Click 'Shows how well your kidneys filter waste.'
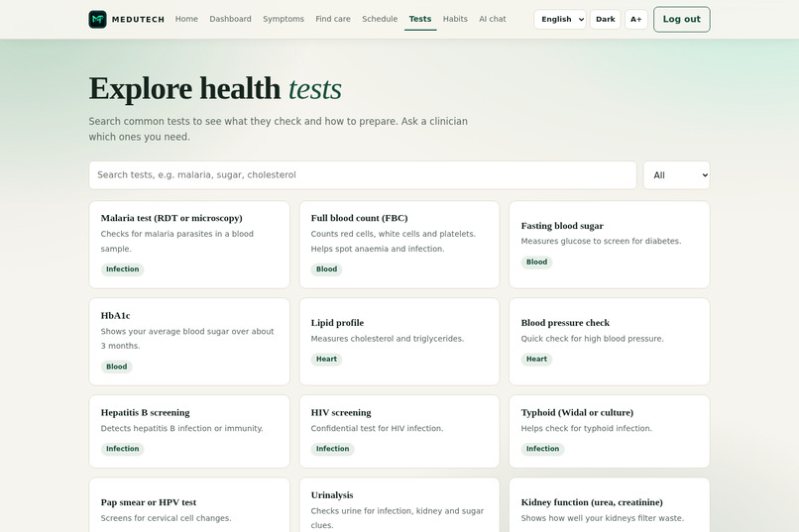This screenshot has height=532, width=799. tap(603, 518)
